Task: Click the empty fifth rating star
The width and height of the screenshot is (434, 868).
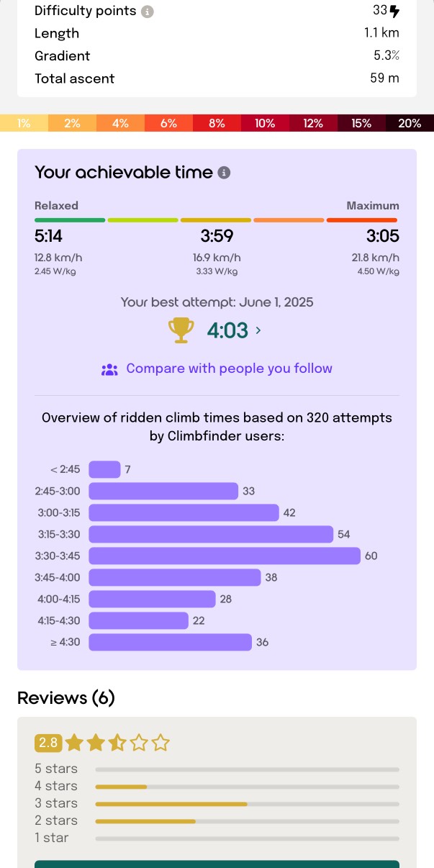Action: pyautogui.click(x=161, y=742)
